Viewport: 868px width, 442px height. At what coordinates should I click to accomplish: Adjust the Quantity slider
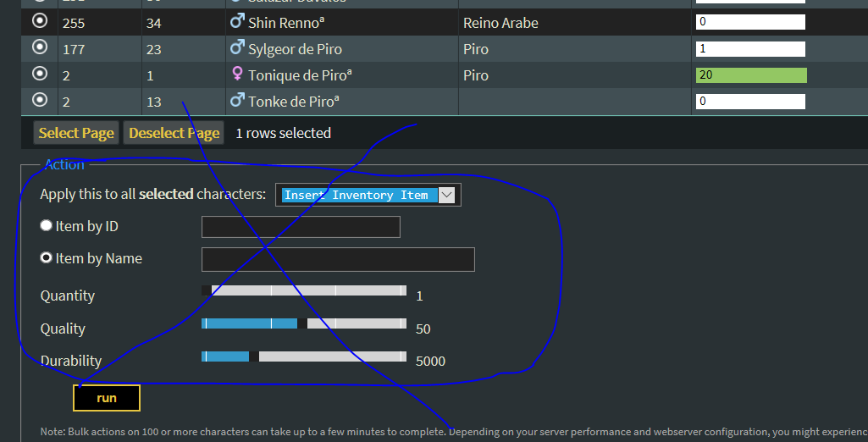pyautogui.click(x=304, y=290)
